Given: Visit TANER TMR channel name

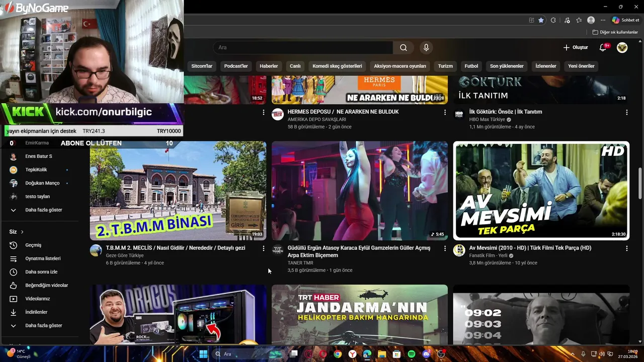Looking at the screenshot, I should 300,263.
